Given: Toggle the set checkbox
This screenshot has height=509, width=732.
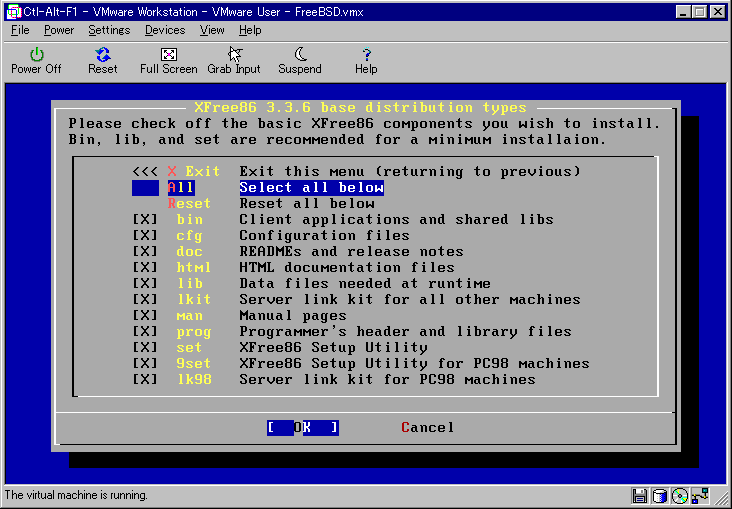Looking at the screenshot, I should point(145,347).
